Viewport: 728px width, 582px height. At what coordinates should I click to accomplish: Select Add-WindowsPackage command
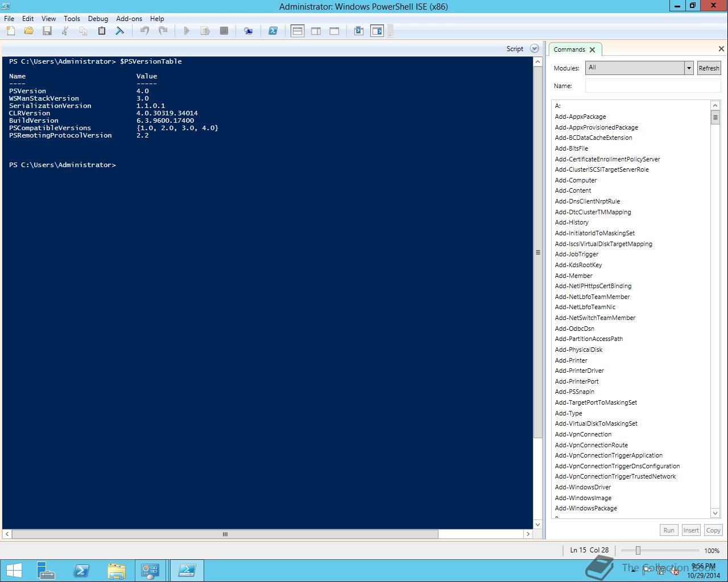[x=586, y=508]
